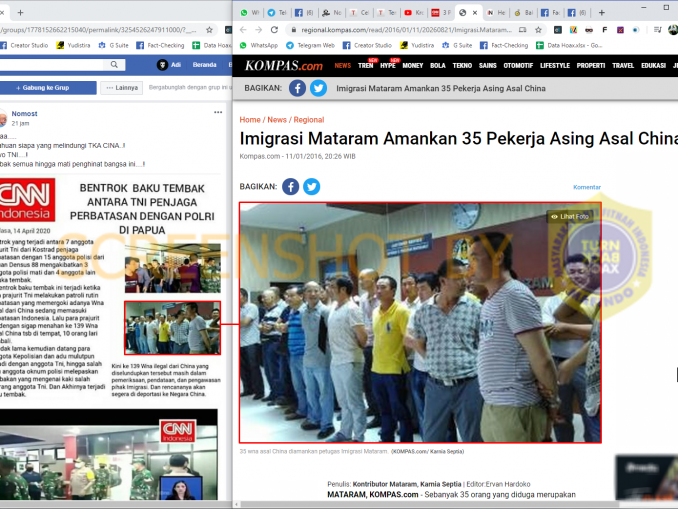Switch to the WhatsApp browser tab

[250, 13]
